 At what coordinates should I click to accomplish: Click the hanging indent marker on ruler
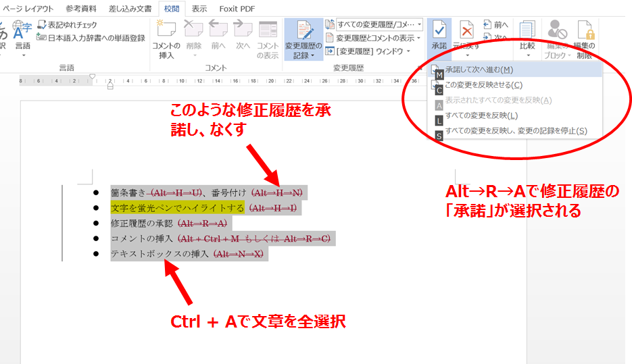110,85
